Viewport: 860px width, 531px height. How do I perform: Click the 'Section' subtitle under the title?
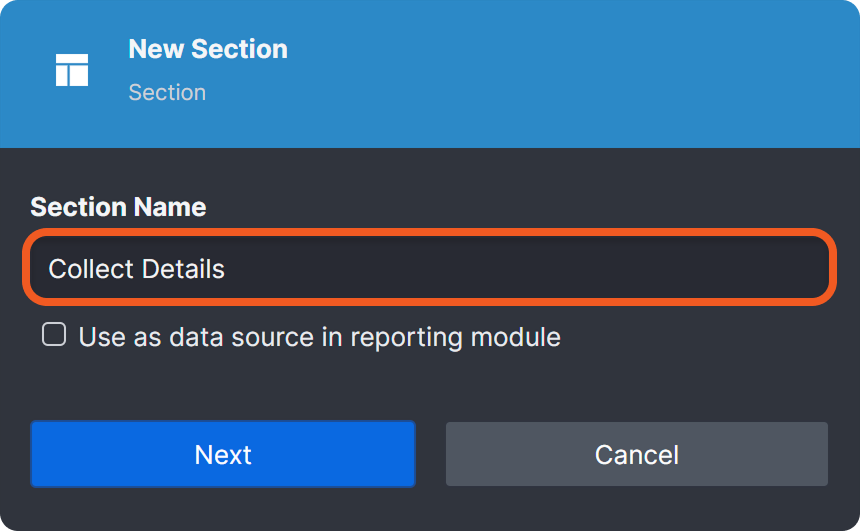(x=167, y=92)
